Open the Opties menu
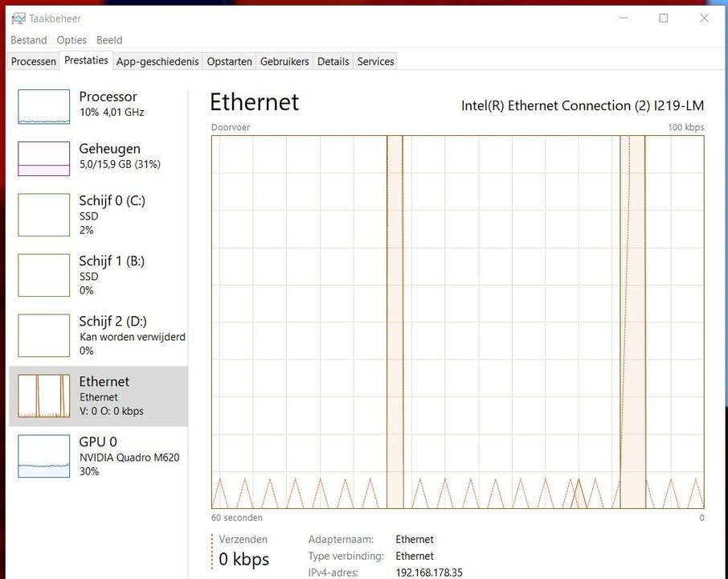 coord(72,40)
